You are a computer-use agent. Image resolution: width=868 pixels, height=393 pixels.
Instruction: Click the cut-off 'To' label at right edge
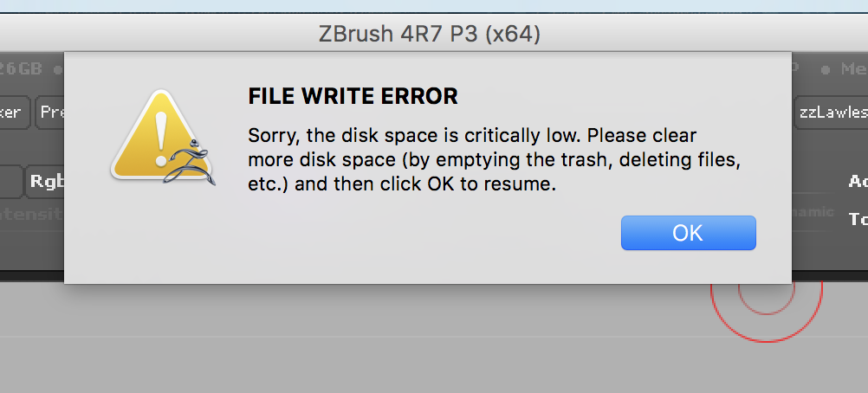[858, 218]
